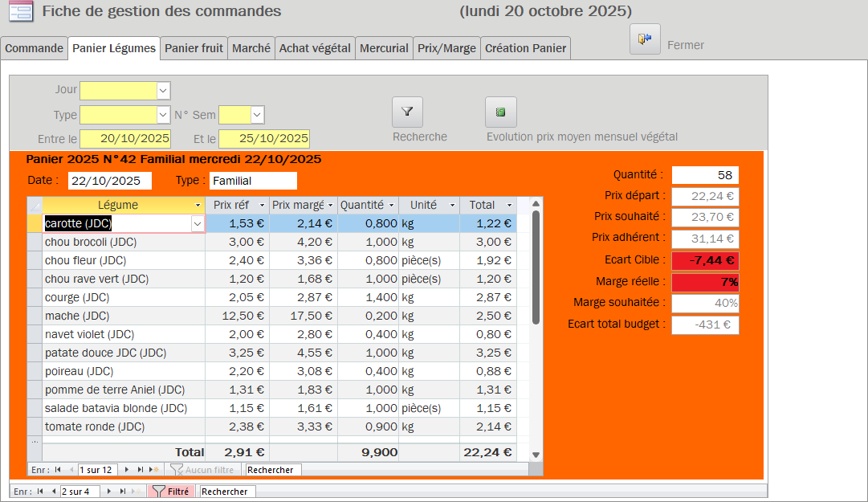The width and height of the screenshot is (868, 502).
Task: Open the Mercurial tab
Action: tap(384, 48)
